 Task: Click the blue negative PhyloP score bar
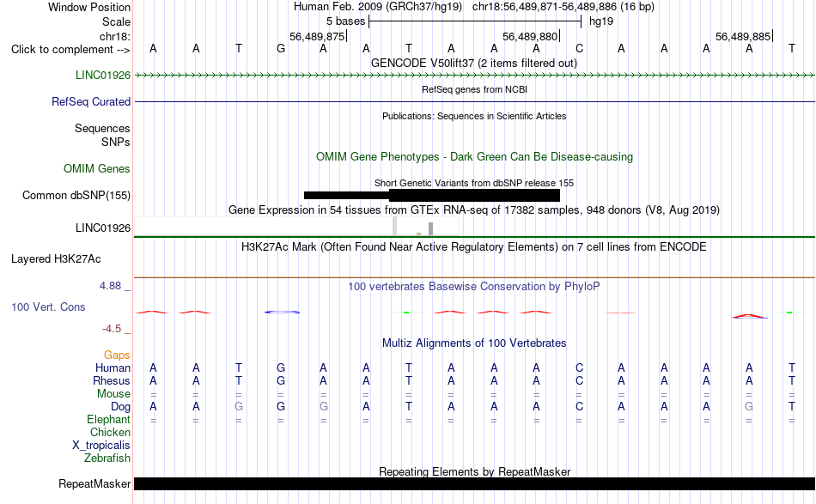[x=282, y=312]
